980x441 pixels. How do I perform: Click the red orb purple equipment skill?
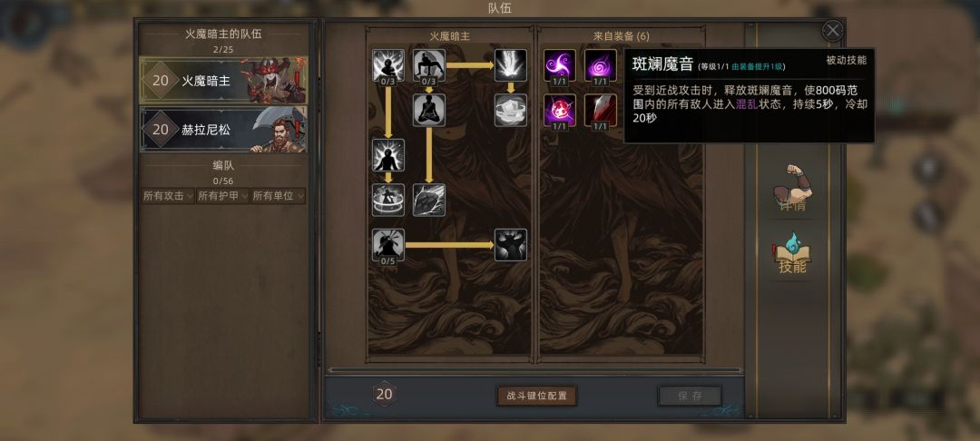pos(559,110)
